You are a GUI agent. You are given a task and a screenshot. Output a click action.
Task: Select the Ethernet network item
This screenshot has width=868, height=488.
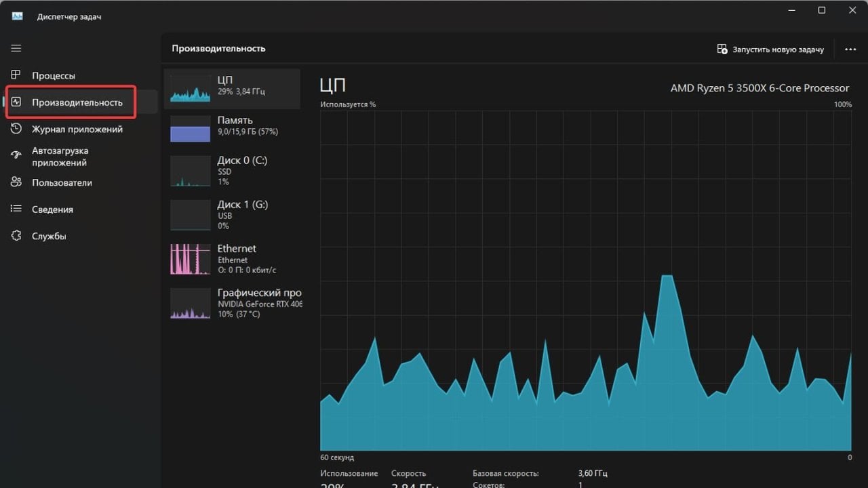[232, 259]
